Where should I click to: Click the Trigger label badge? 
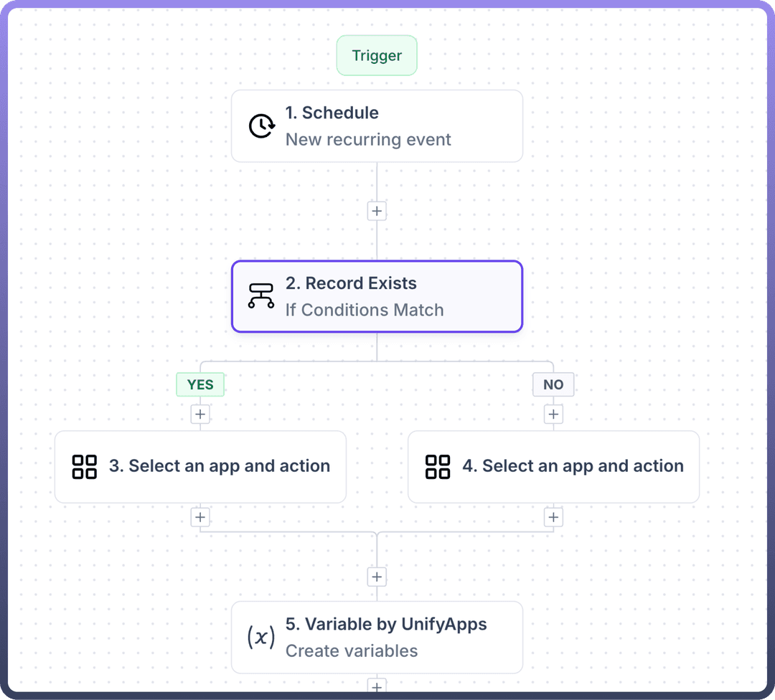tap(377, 56)
